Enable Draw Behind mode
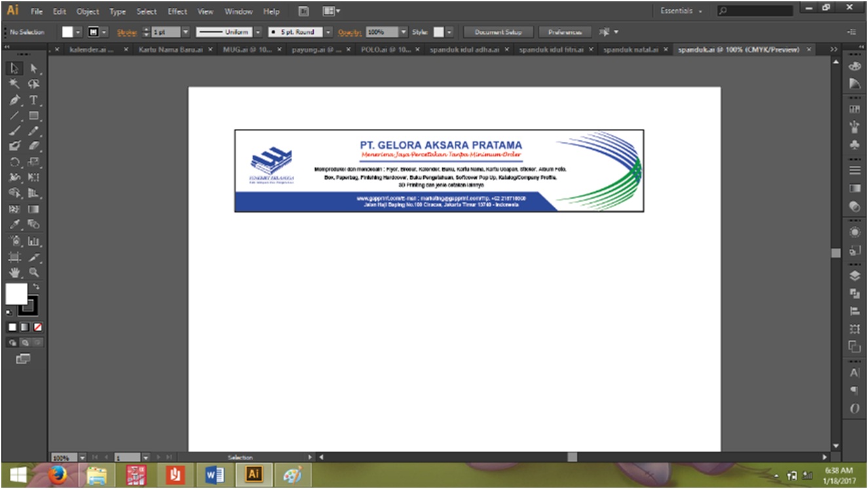Screen dimensions: 868x489 point(25,342)
